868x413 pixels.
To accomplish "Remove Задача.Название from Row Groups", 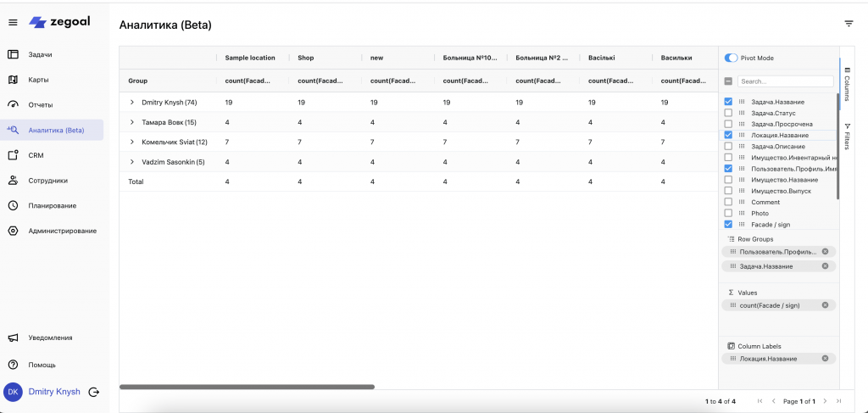I will (825, 266).
